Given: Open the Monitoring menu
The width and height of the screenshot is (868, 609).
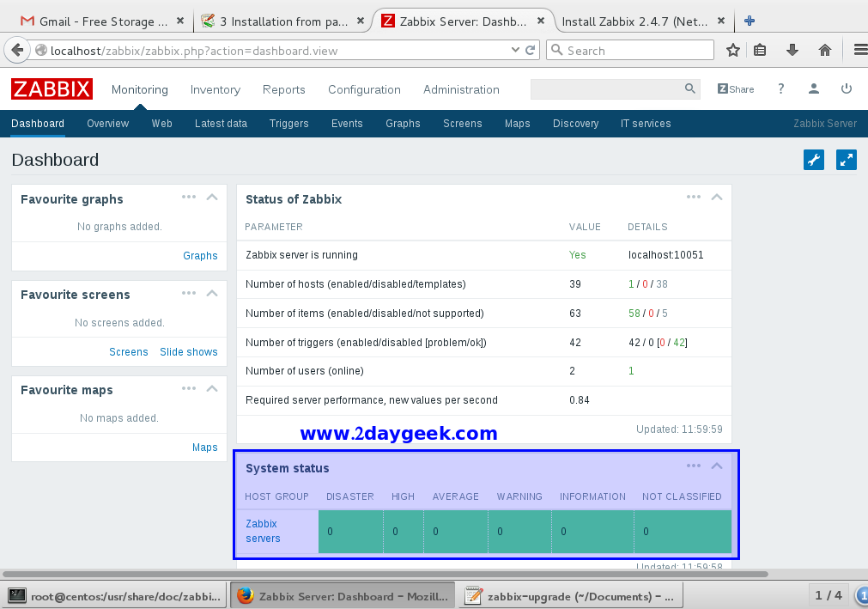Looking at the screenshot, I should pyautogui.click(x=139, y=89).
